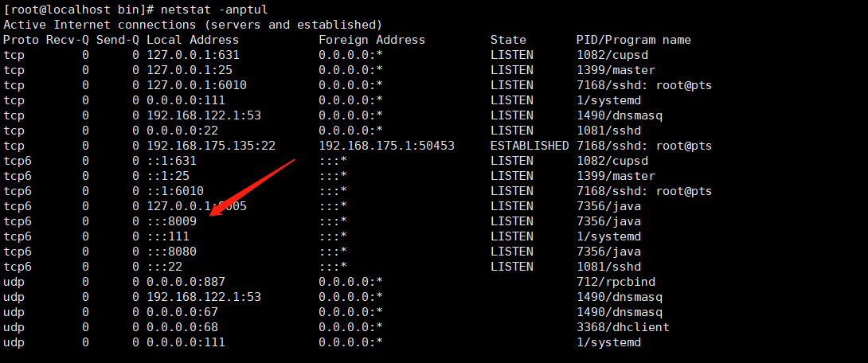
Task: Select 192.168.122.1:53 in the udp row
Action: [204, 297]
